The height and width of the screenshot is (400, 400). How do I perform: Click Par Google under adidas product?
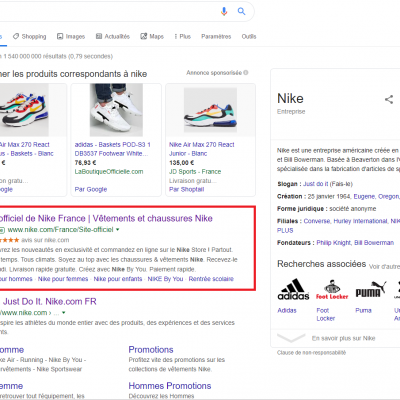tap(91, 189)
